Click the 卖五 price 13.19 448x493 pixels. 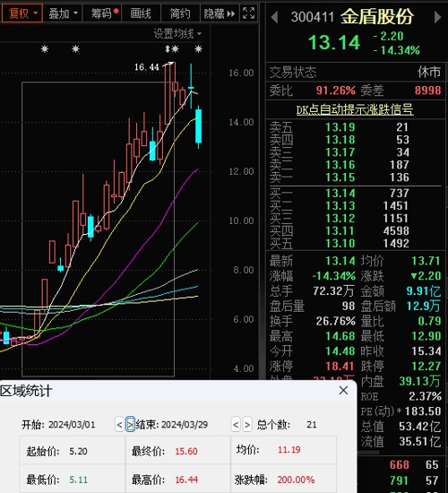340,127
